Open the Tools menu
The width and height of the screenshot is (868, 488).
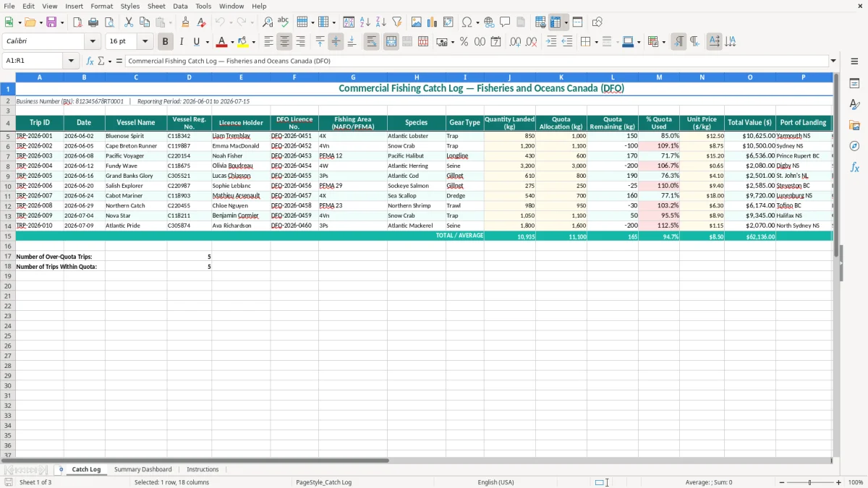(203, 6)
